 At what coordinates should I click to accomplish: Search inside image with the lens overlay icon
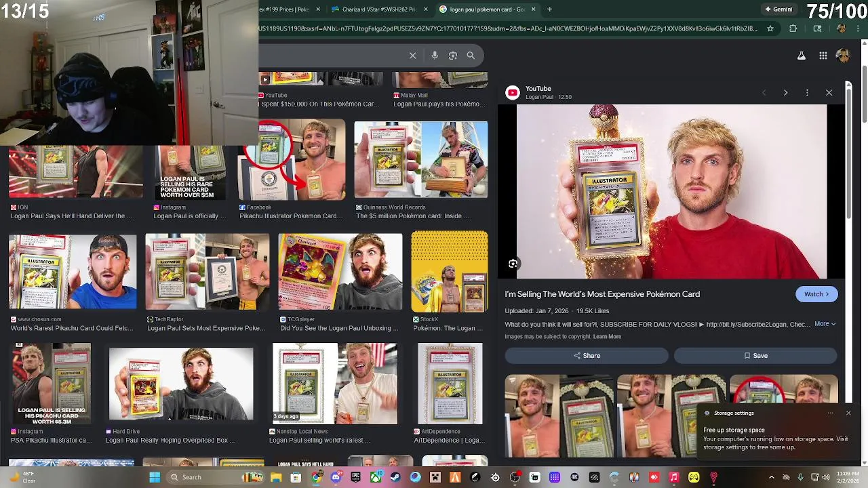click(x=513, y=264)
